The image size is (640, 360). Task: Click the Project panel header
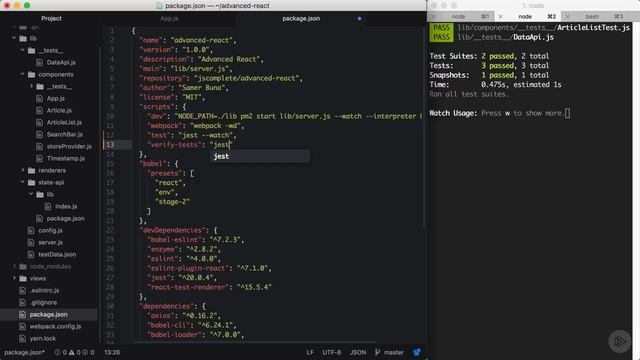coord(51,18)
